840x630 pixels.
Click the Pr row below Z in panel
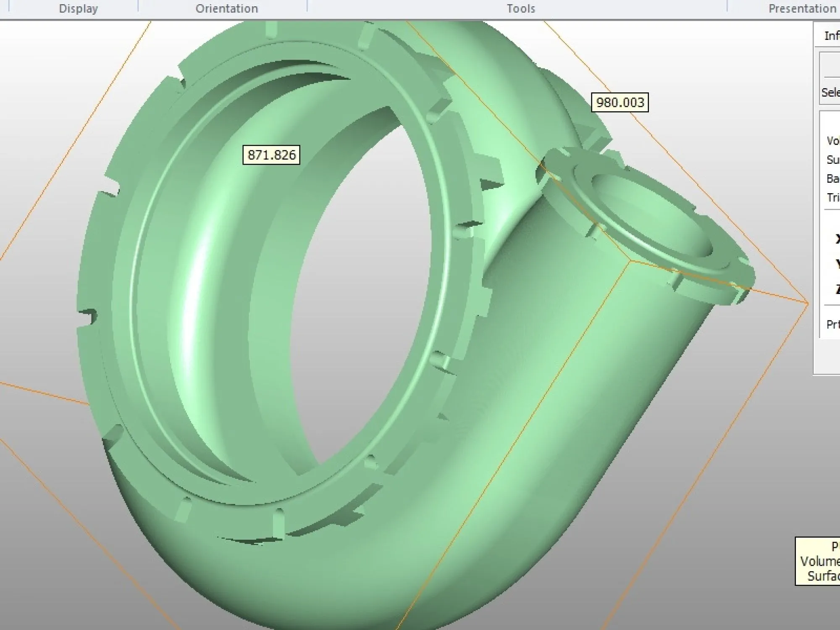click(833, 324)
